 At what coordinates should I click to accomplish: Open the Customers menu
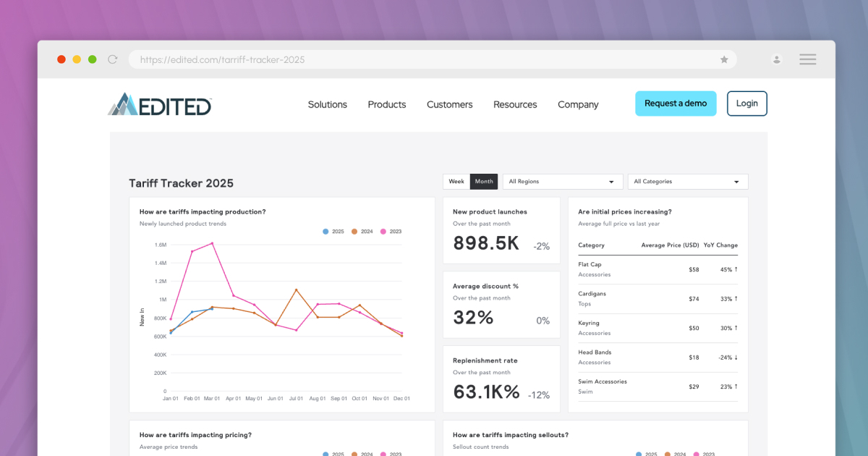click(x=450, y=104)
